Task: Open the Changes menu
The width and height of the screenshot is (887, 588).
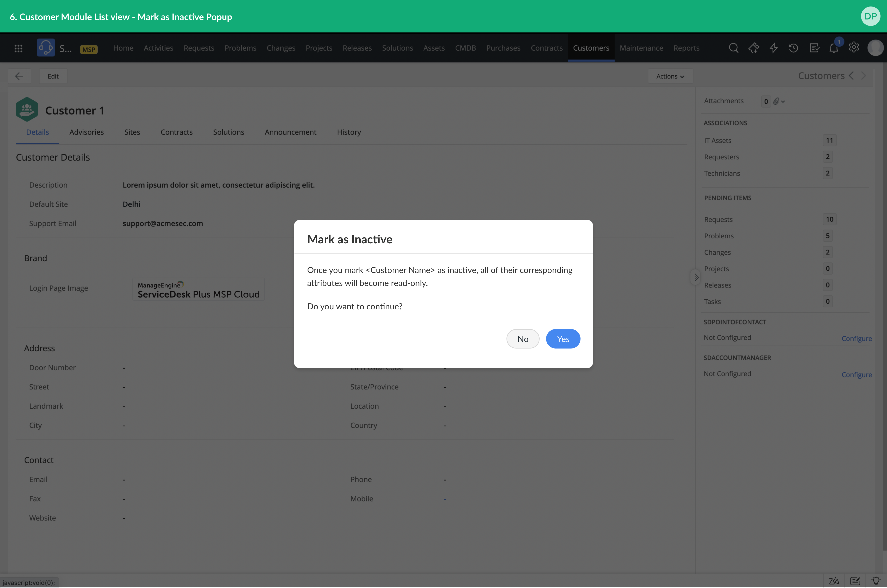Action: [x=281, y=48]
